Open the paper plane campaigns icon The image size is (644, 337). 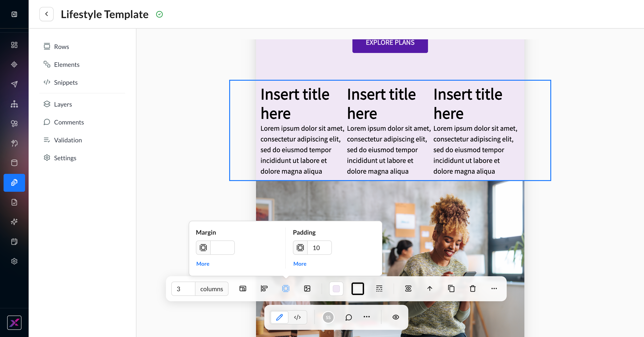tap(14, 84)
